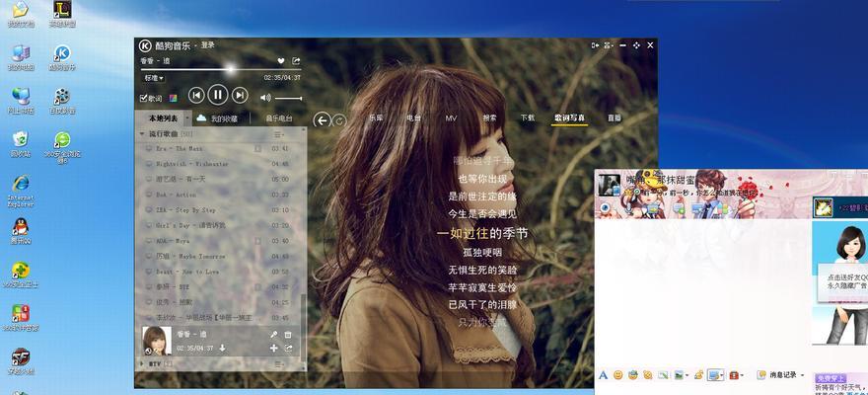The image size is (868, 395).
Task: Open the MV tab
Action: pos(451,118)
